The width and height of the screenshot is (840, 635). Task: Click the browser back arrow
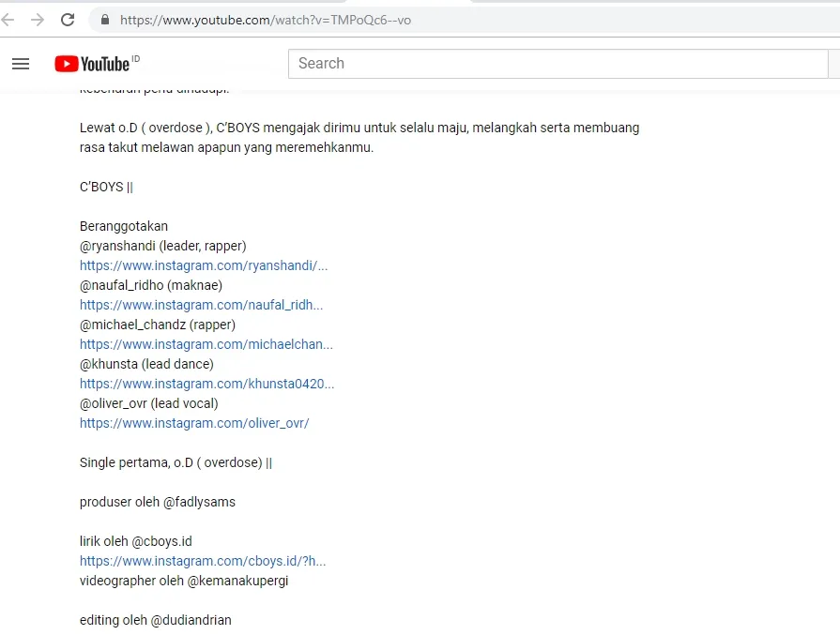pos(8,21)
